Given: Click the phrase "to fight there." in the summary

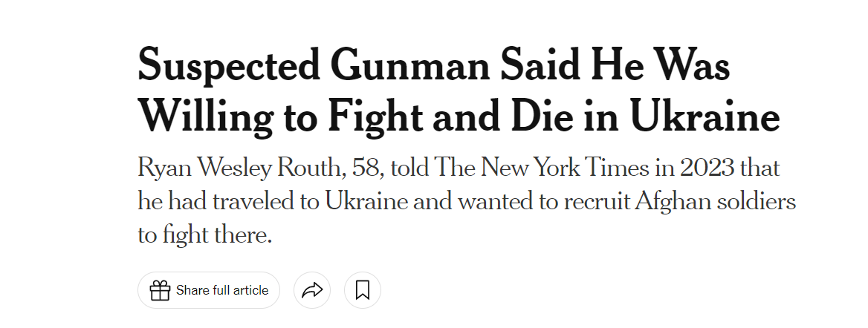Looking at the screenshot, I should [205, 236].
